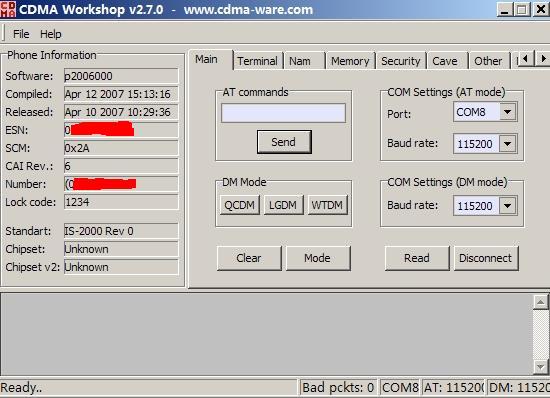Click the Ready.. status text
The image size is (550, 398).
pos(21,388)
